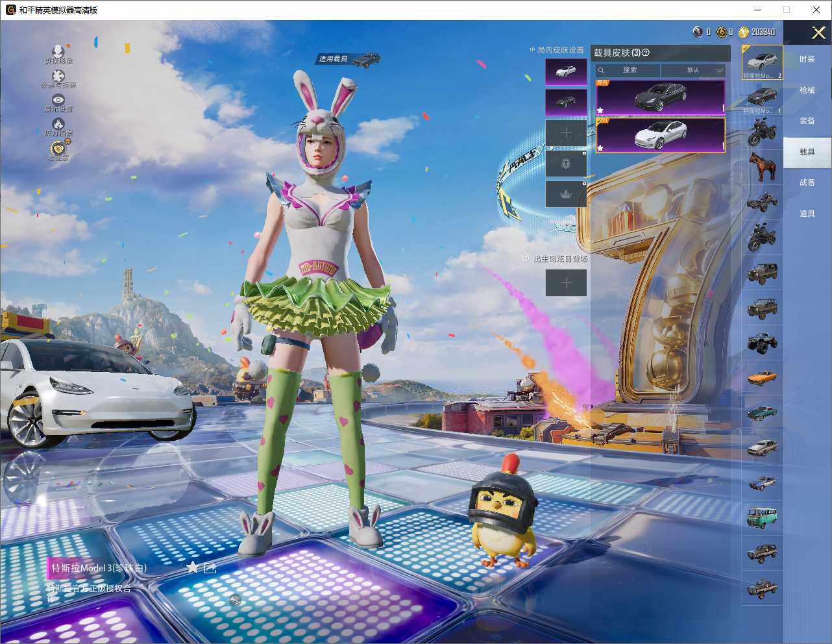The image size is (832, 644).
Task: Switch to the 载具 tab
Action: pyautogui.click(x=807, y=152)
